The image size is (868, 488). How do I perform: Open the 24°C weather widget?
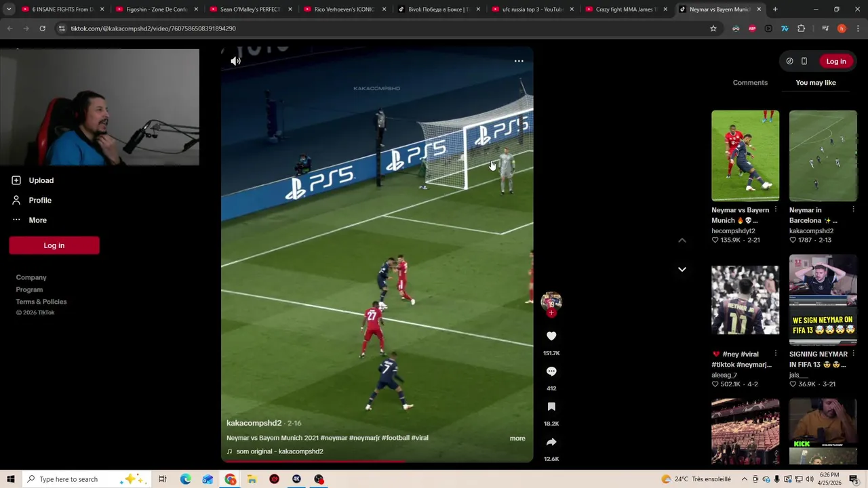(696, 479)
